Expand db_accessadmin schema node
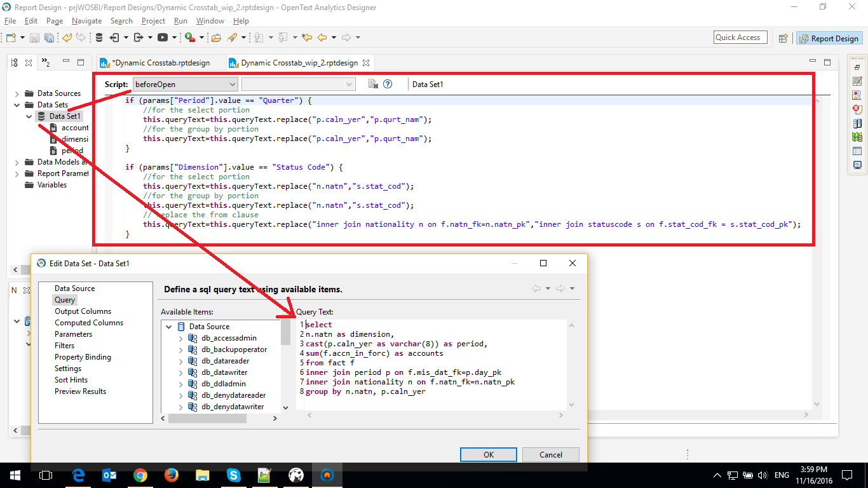 (181, 338)
